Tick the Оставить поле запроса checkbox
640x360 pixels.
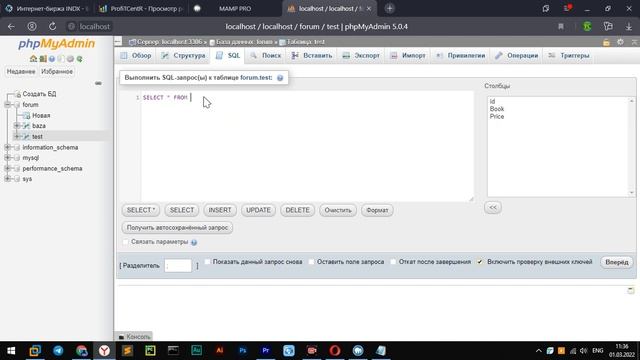(312, 262)
